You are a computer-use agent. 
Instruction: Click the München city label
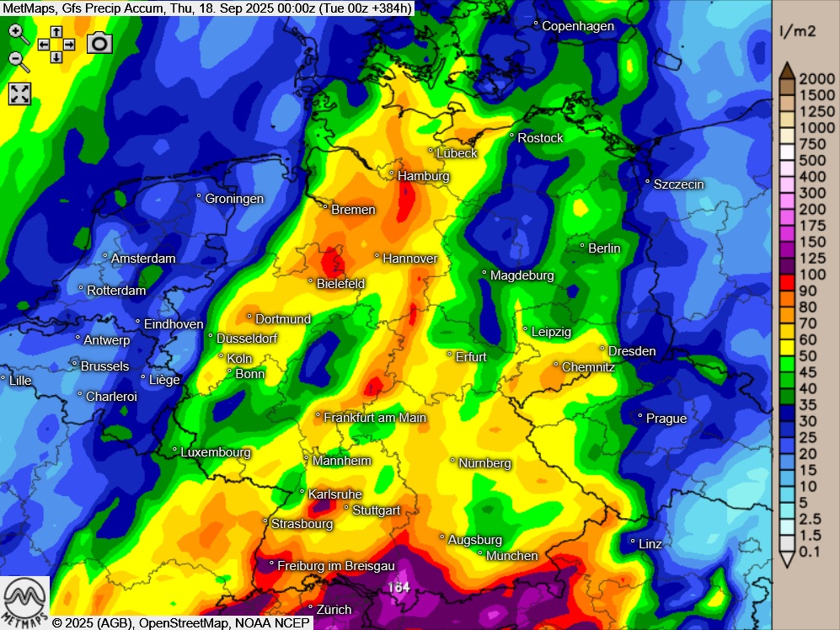pos(511,556)
